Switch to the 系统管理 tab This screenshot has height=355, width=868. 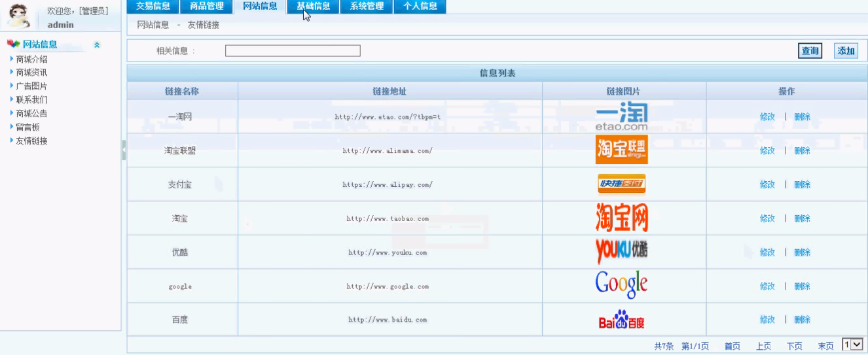pyautogui.click(x=367, y=7)
